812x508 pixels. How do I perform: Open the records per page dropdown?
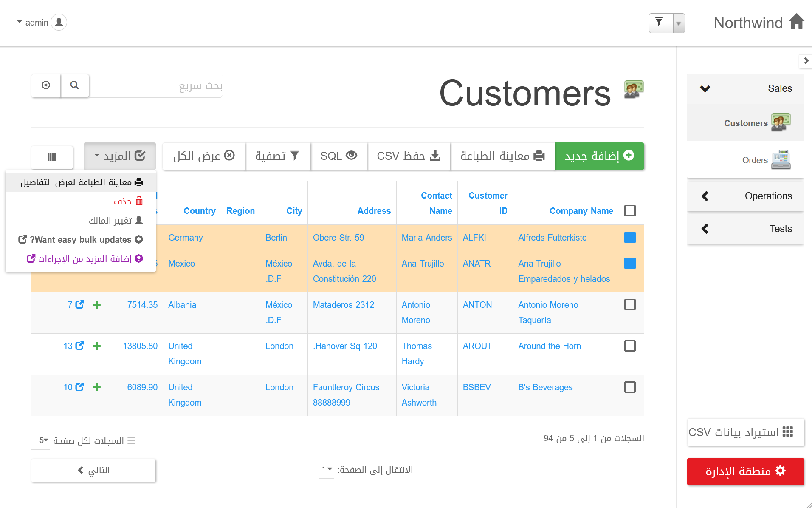[x=43, y=440]
